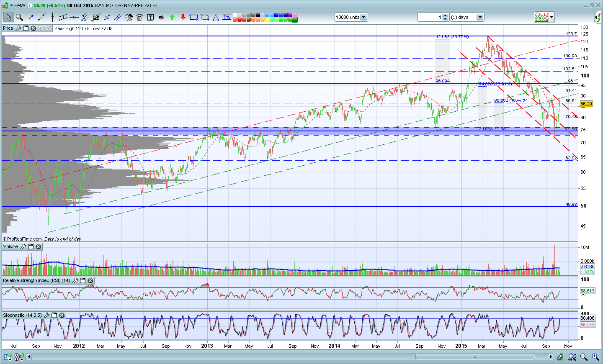Click the horizontal scrollbar thumb
This screenshot has height=364, width=603.
(x=475, y=357)
